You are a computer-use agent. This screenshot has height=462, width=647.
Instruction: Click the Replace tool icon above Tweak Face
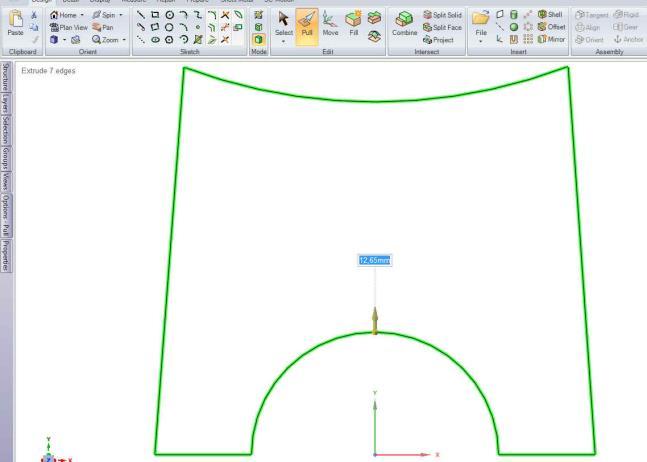374,18
